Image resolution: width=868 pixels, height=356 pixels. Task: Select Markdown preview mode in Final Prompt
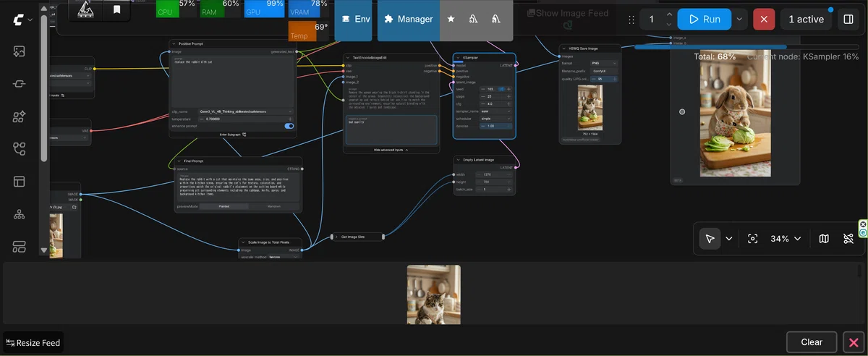(x=273, y=206)
